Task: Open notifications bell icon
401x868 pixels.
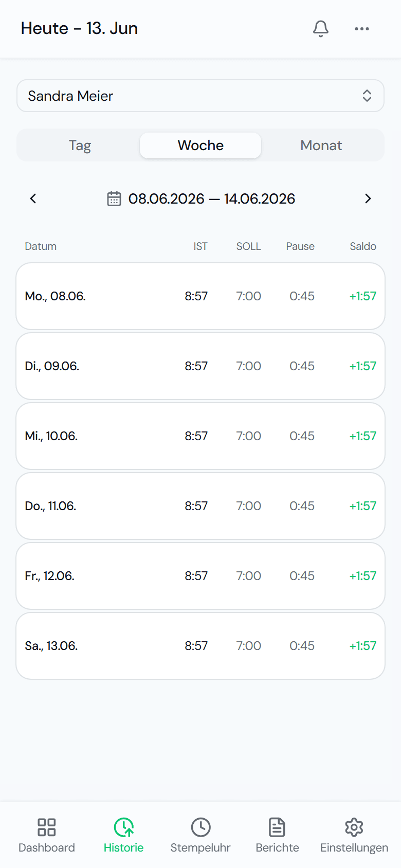Action: coord(321,29)
